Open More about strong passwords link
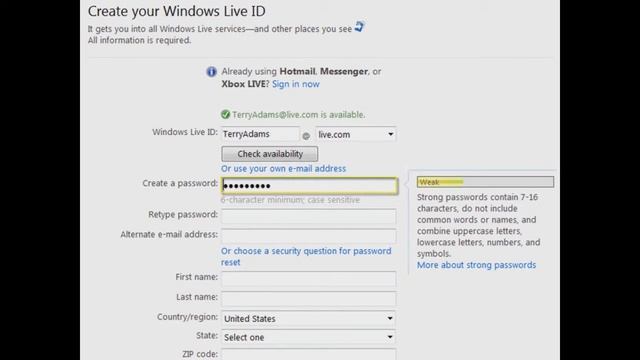 point(476,265)
